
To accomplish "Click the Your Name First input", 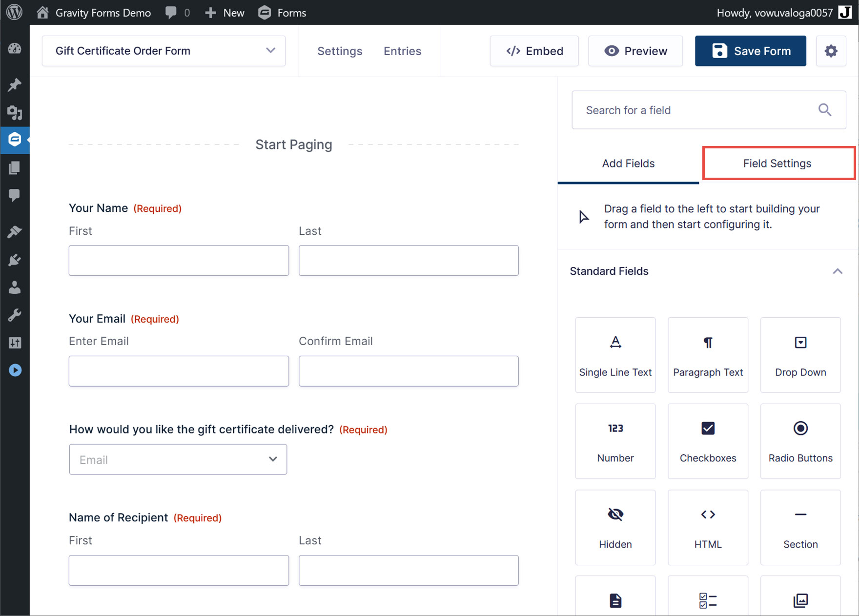I will pos(179,261).
